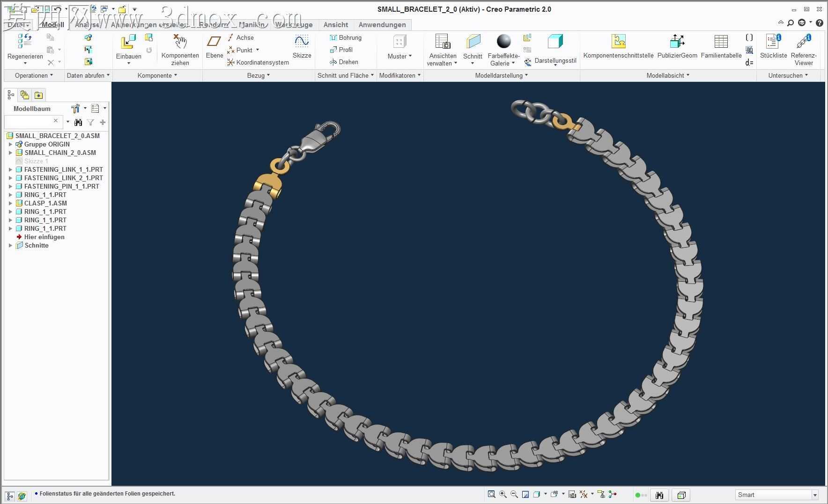Click the zoom in magnifier icon
Screen dimensions: 828x504
[503, 494]
